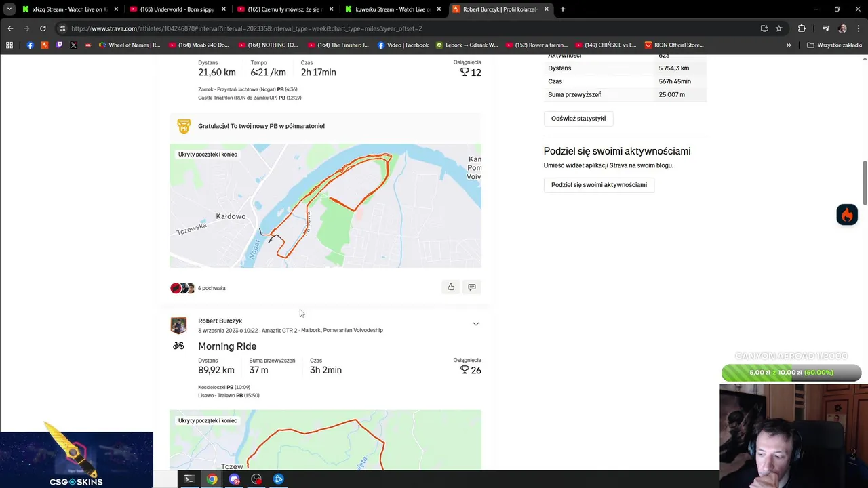The height and width of the screenshot is (488, 868).
Task: Open Robert Burczyk's avatar on Morning Ride
Action: coord(178,325)
